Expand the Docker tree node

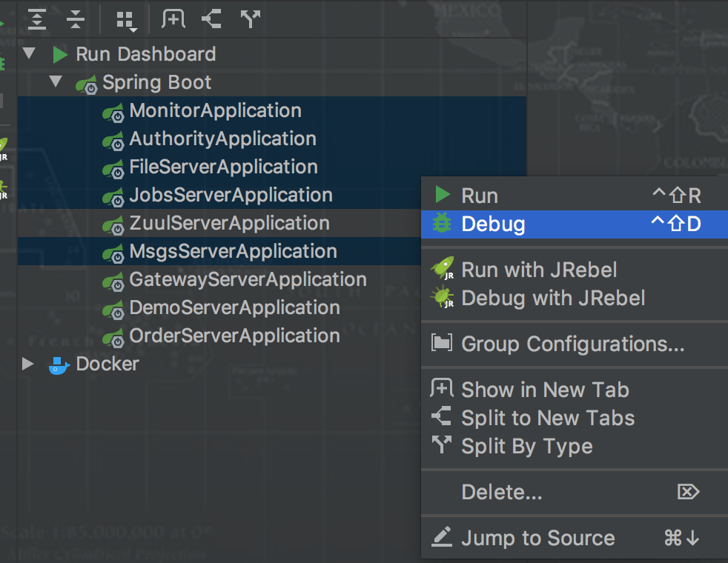click(x=28, y=364)
